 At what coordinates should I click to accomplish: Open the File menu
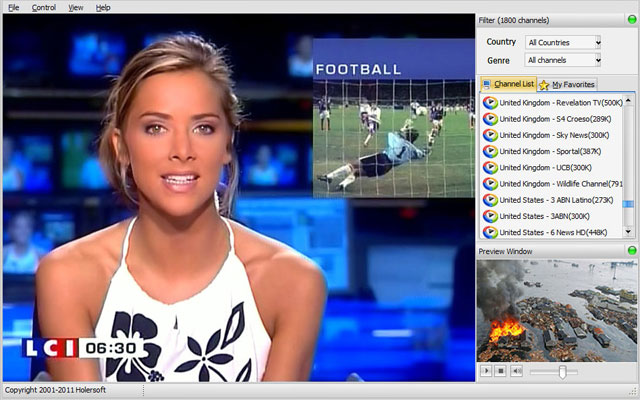click(x=13, y=7)
